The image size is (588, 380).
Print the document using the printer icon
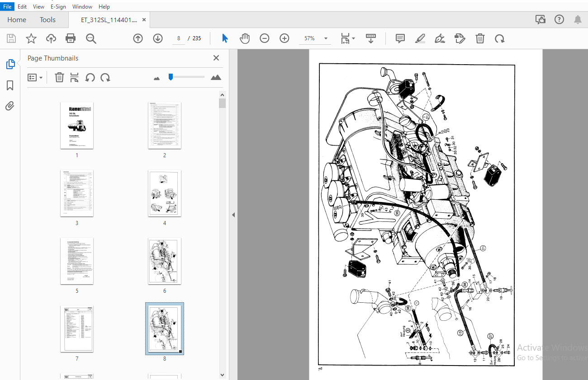71,38
